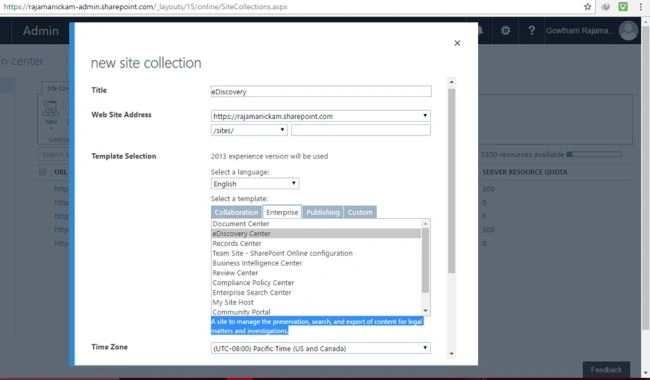Open the /sites/ managed path dropdown

point(249,130)
